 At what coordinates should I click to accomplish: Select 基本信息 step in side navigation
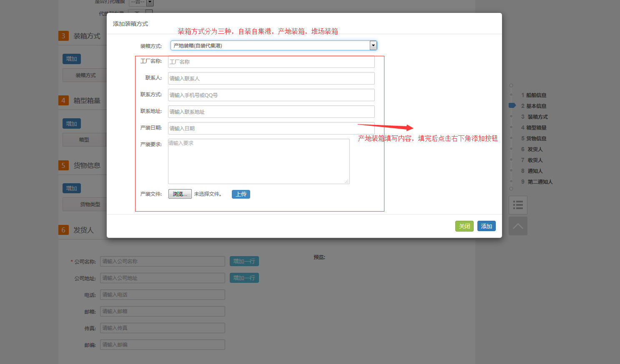click(x=536, y=106)
